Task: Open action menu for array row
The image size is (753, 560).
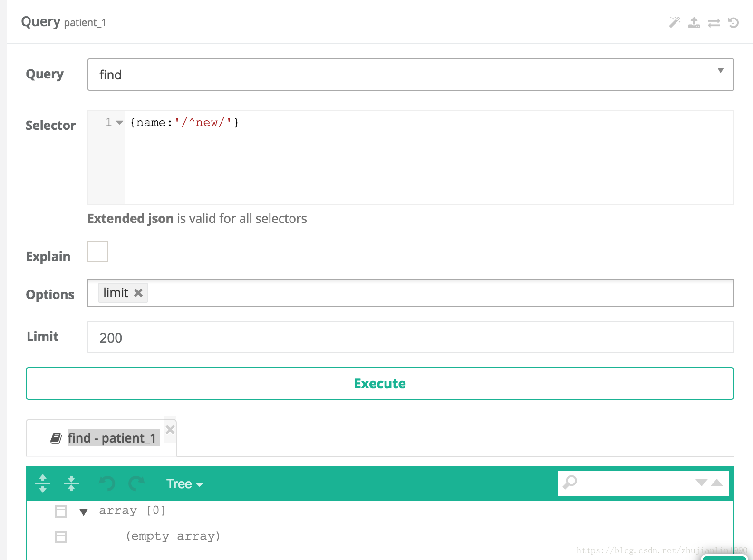Action: pos(61,512)
